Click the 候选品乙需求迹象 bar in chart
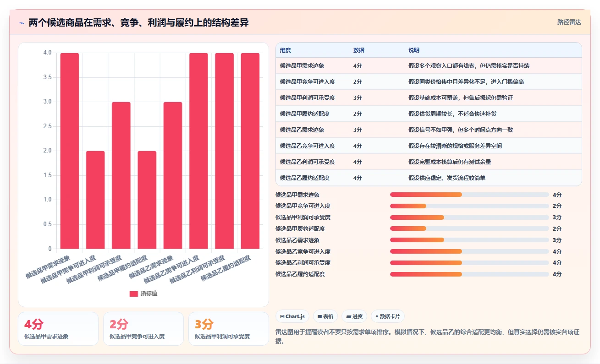 click(173, 175)
